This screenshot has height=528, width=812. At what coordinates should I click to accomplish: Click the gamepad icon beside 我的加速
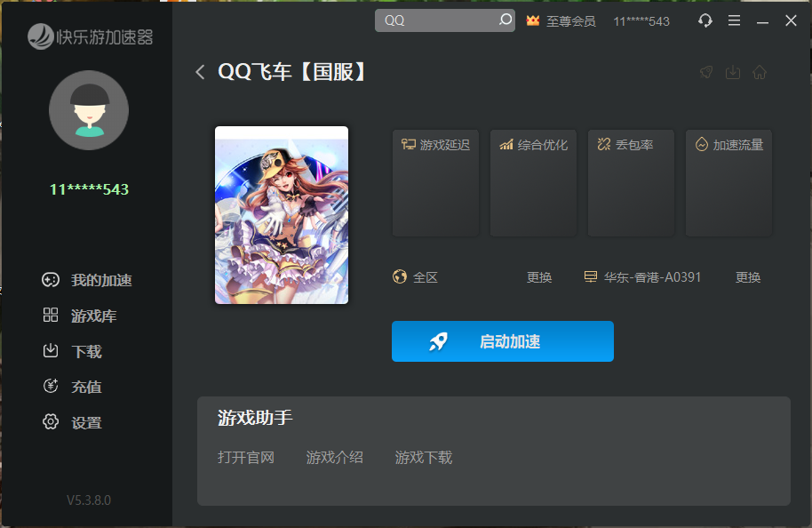point(51,280)
